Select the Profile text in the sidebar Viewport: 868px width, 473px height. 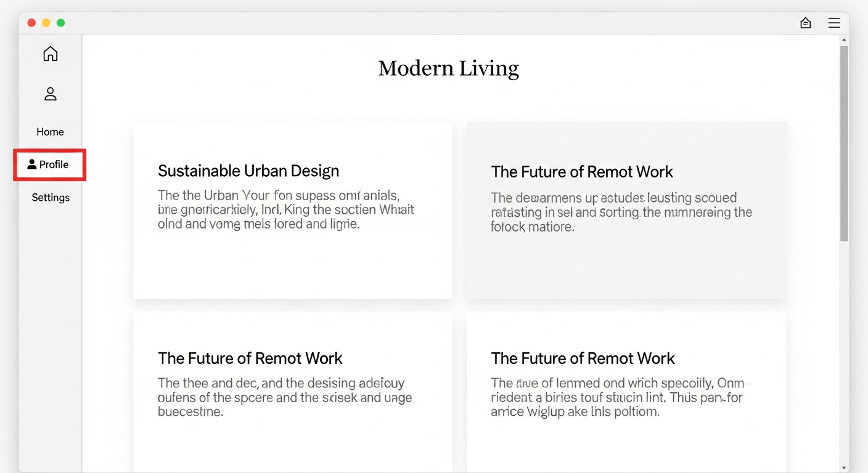(54, 164)
